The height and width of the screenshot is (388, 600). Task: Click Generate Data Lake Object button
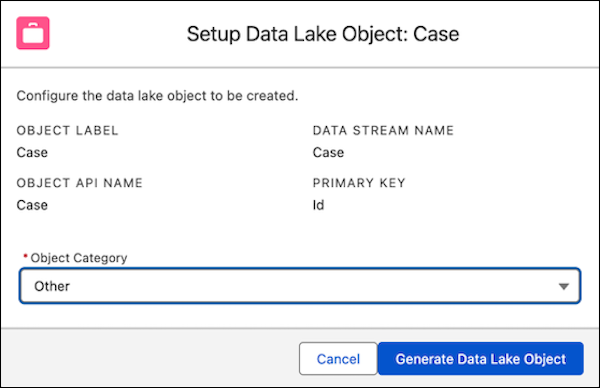click(481, 359)
